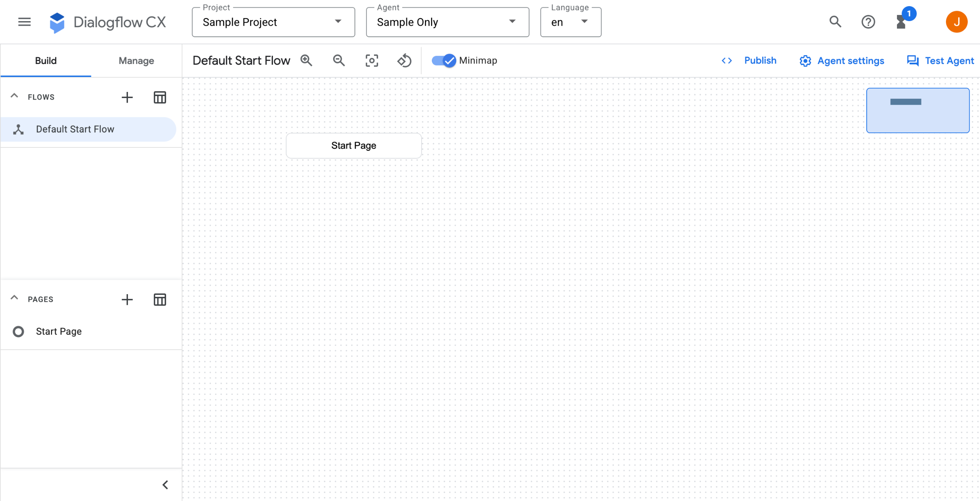Switch to the Manage tab
This screenshot has width=980, height=501.
(136, 61)
